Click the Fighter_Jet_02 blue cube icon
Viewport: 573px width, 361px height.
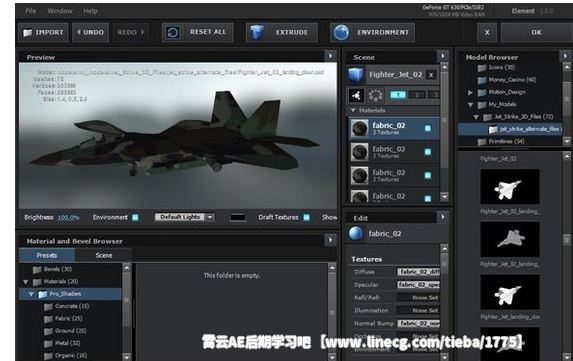click(356, 75)
